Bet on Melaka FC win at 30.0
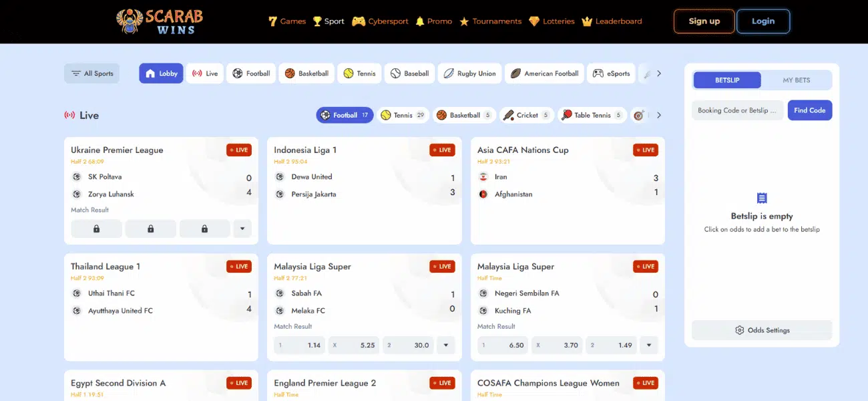 (407, 345)
